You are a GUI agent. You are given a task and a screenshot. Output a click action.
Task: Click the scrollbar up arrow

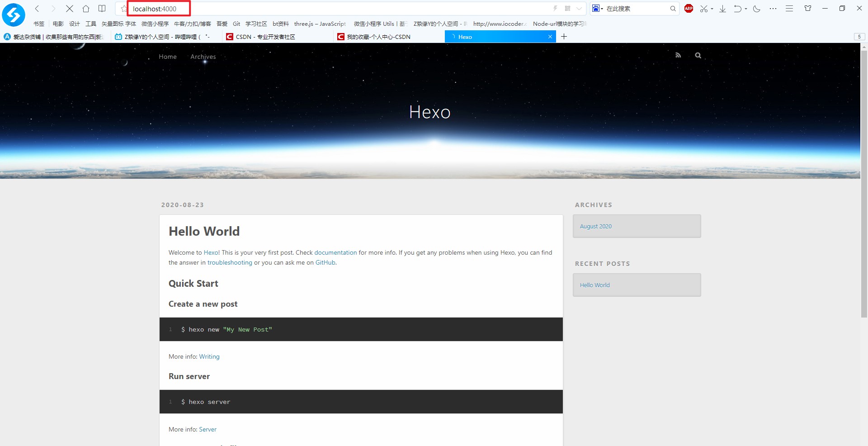[x=864, y=46]
